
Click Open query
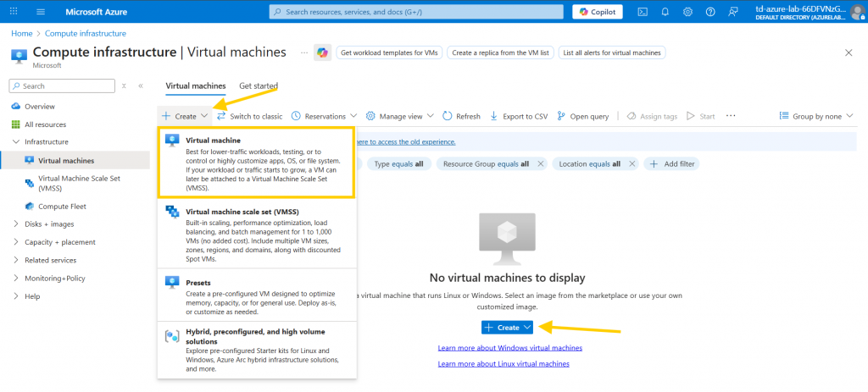[583, 116]
